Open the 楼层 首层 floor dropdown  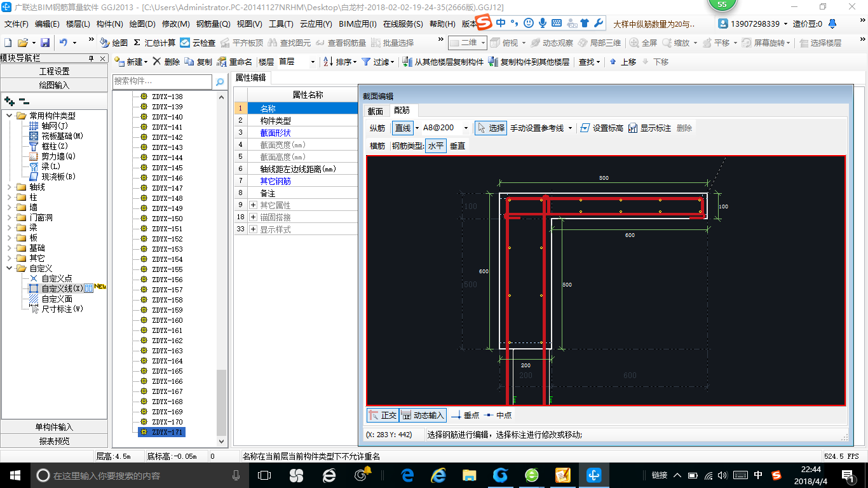[x=313, y=62]
